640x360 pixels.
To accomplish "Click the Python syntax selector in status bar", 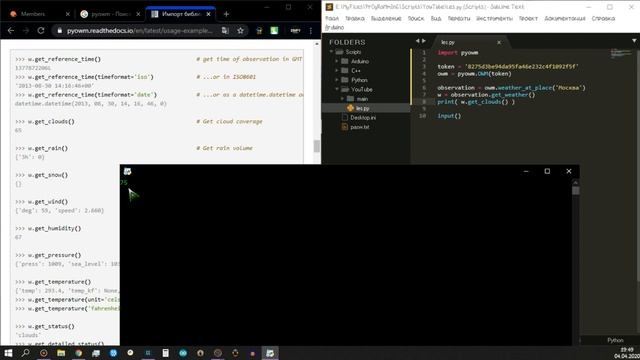I will [615, 340].
